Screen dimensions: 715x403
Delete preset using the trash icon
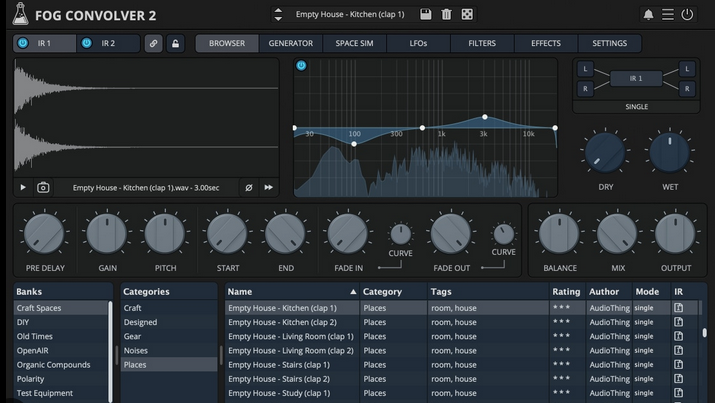coord(446,14)
